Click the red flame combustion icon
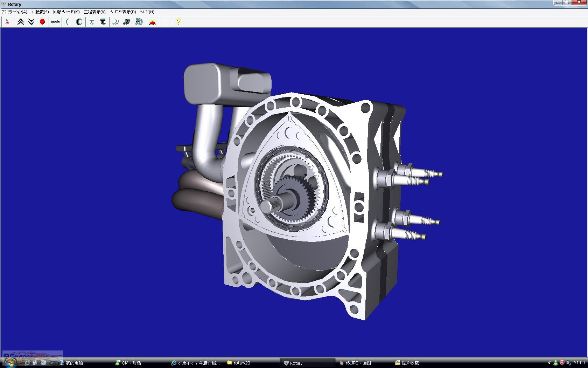The width and height of the screenshot is (588, 368). tap(153, 22)
